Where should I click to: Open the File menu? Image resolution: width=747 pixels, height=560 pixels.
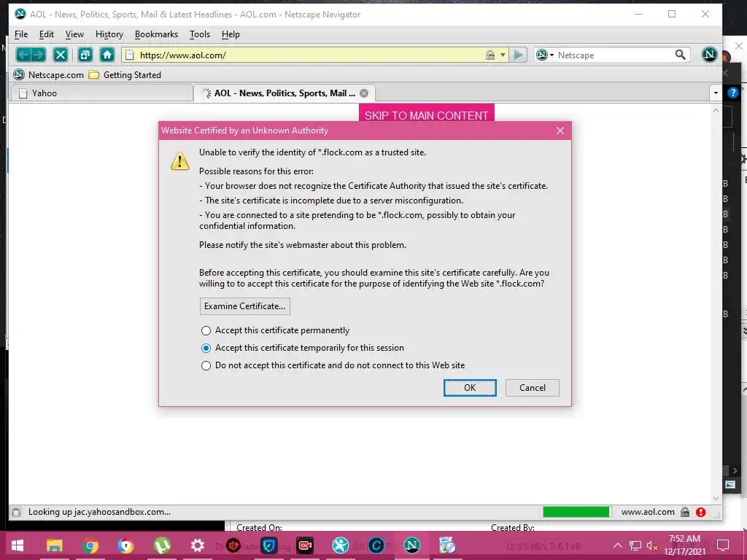(21, 34)
